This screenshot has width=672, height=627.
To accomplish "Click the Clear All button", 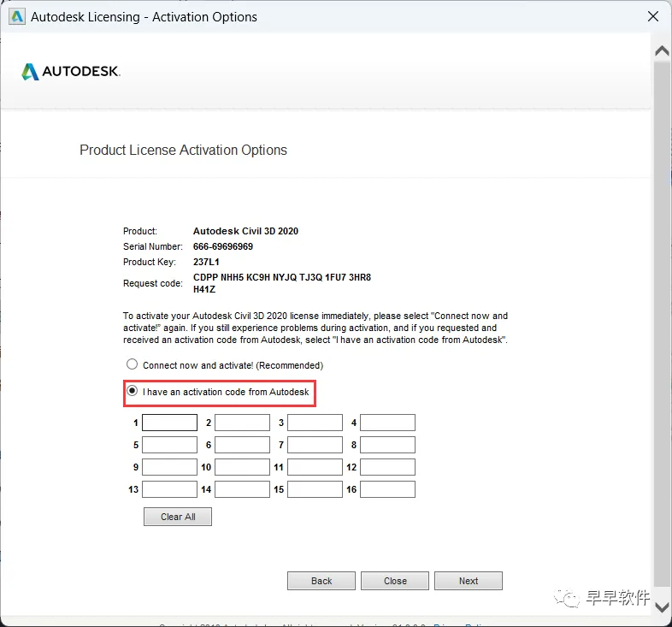I will click(178, 517).
